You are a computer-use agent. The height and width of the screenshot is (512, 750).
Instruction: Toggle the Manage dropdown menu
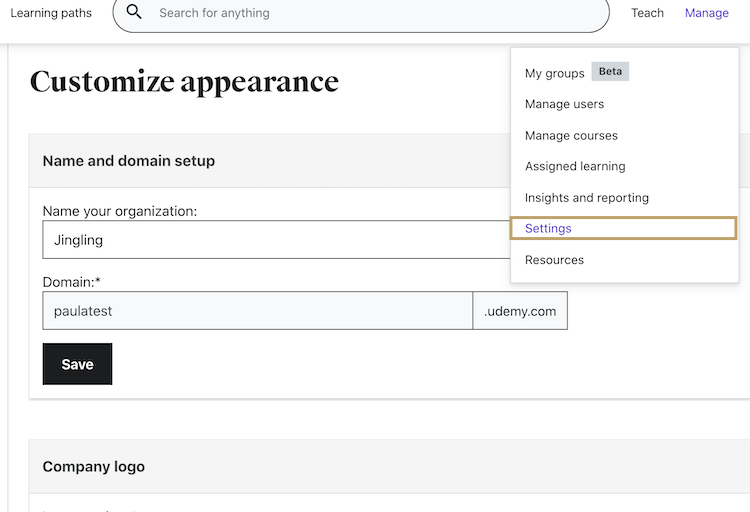tap(706, 13)
